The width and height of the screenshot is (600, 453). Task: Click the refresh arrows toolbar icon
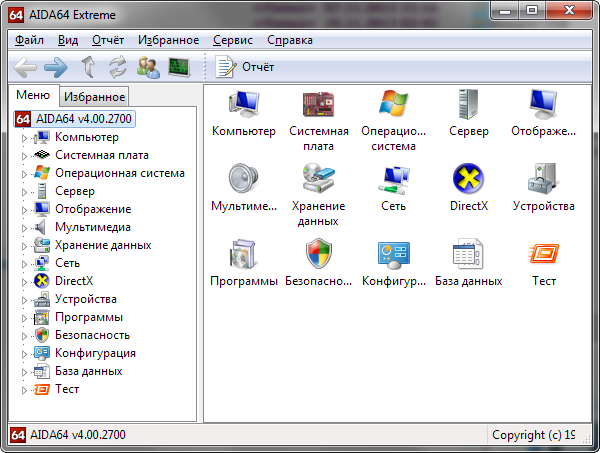tap(118, 67)
